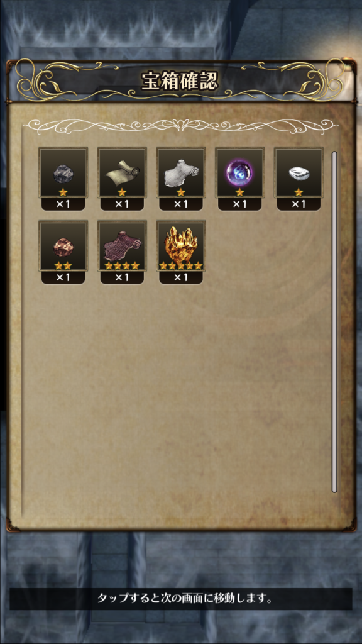Screen dimensions: 362x644
Task: Select the dark gray ore item
Action: (63, 173)
